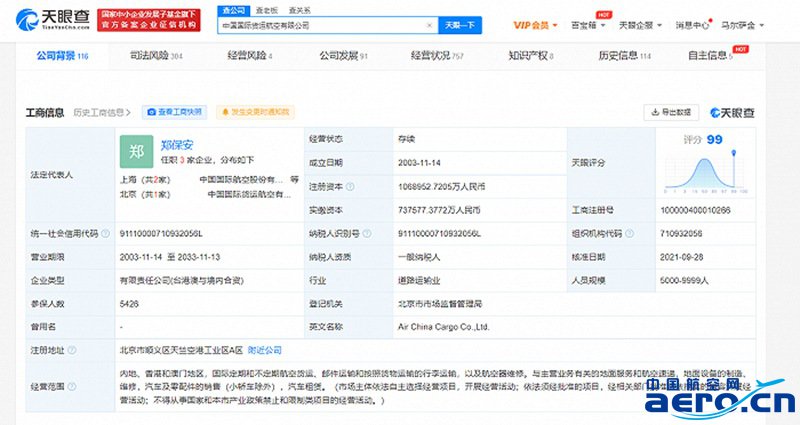The image size is (800, 425).
Task: Click the 营业期限 date range 2003-11-14 至 2033-11-13
Action: [x=170, y=257]
